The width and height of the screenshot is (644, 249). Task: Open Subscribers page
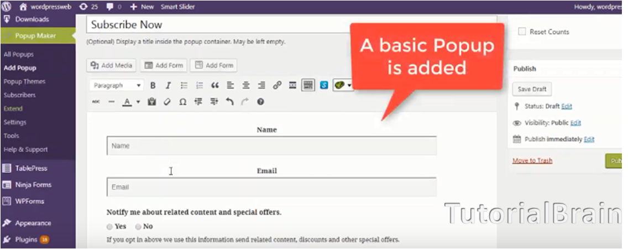[19, 95]
